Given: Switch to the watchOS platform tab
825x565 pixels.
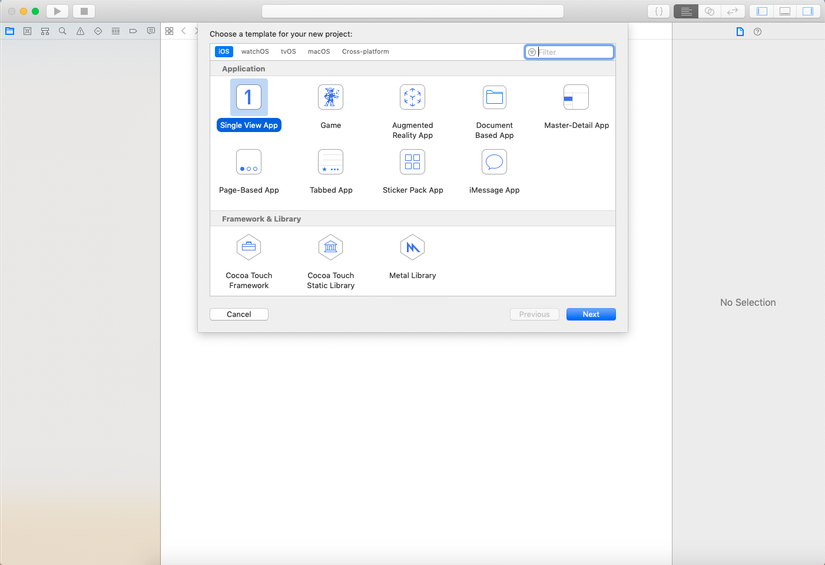Looking at the screenshot, I should point(255,52).
